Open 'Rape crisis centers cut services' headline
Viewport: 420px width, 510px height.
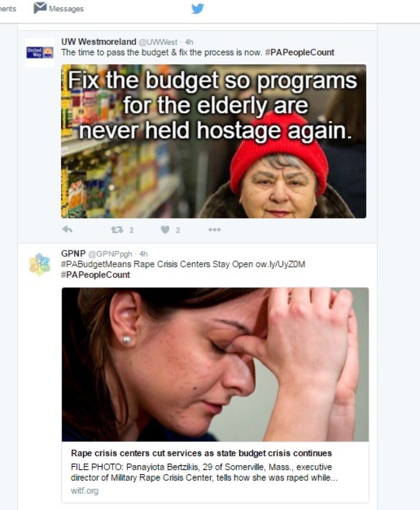point(201,453)
